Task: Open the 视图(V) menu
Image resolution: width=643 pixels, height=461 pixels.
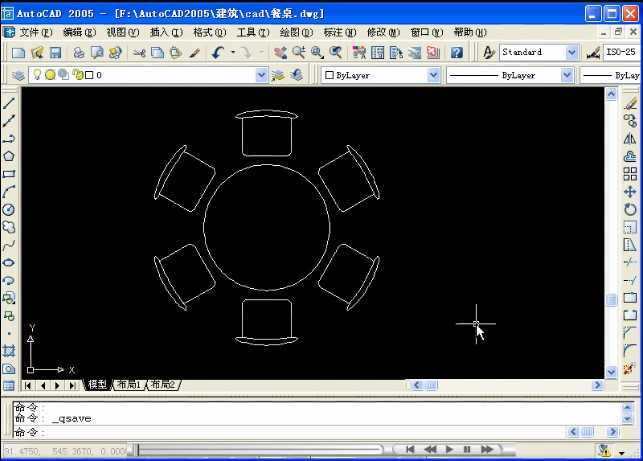Action: [x=123, y=32]
